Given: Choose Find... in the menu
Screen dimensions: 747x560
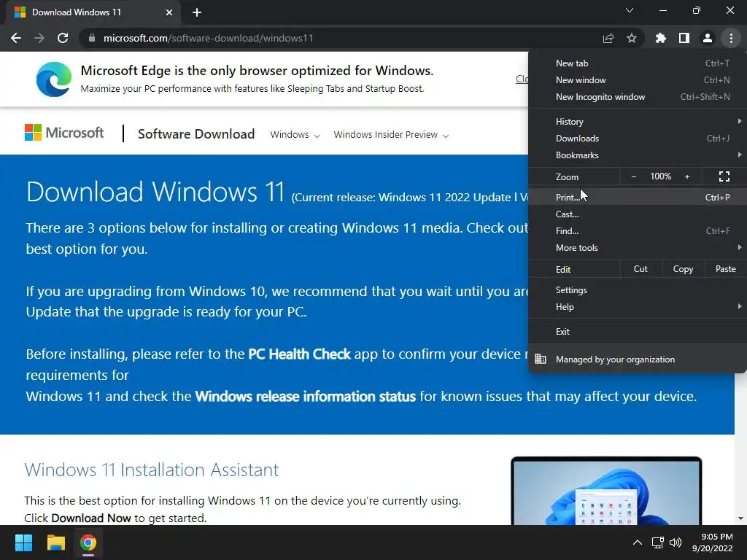Looking at the screenshot, I should (638, 231).
